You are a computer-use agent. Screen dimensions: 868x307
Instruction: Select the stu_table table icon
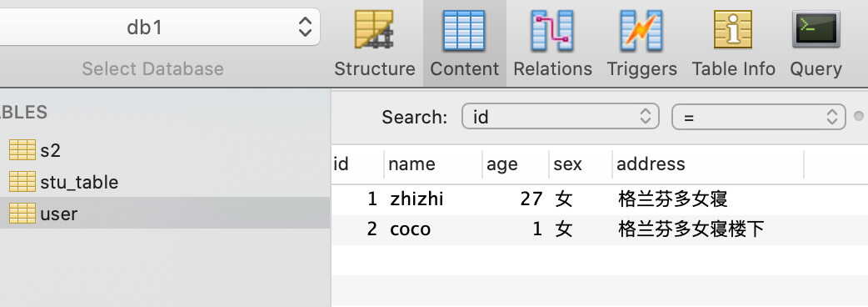(x=22, y=181)
